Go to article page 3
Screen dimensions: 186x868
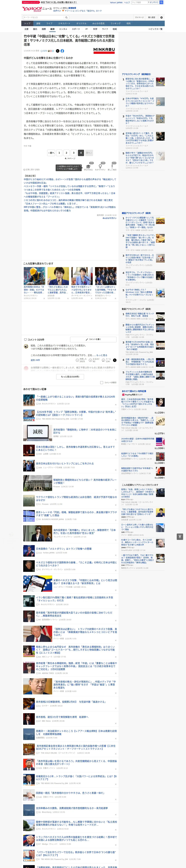(x=74, y=153)
